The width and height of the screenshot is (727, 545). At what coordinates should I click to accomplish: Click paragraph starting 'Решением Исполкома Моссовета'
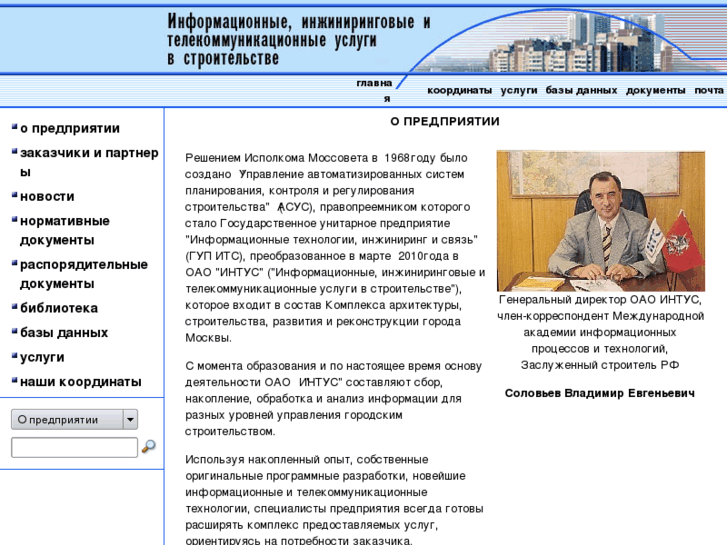click(335, 248)
